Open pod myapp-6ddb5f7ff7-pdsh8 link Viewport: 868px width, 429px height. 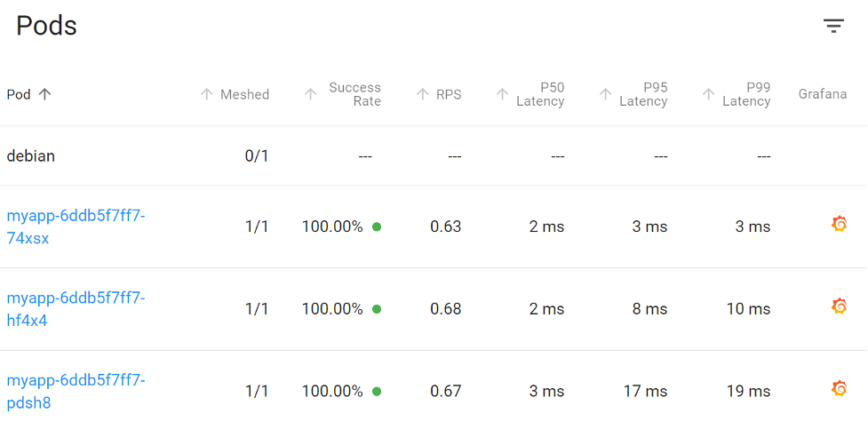click(76, 392)
